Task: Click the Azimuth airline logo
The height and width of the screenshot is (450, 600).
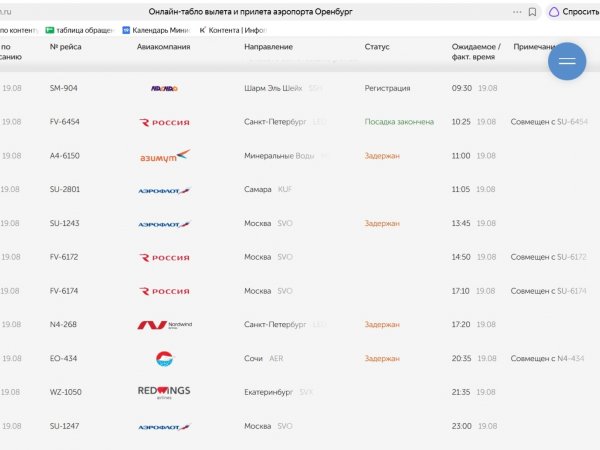Action: (x=165, y=156)
